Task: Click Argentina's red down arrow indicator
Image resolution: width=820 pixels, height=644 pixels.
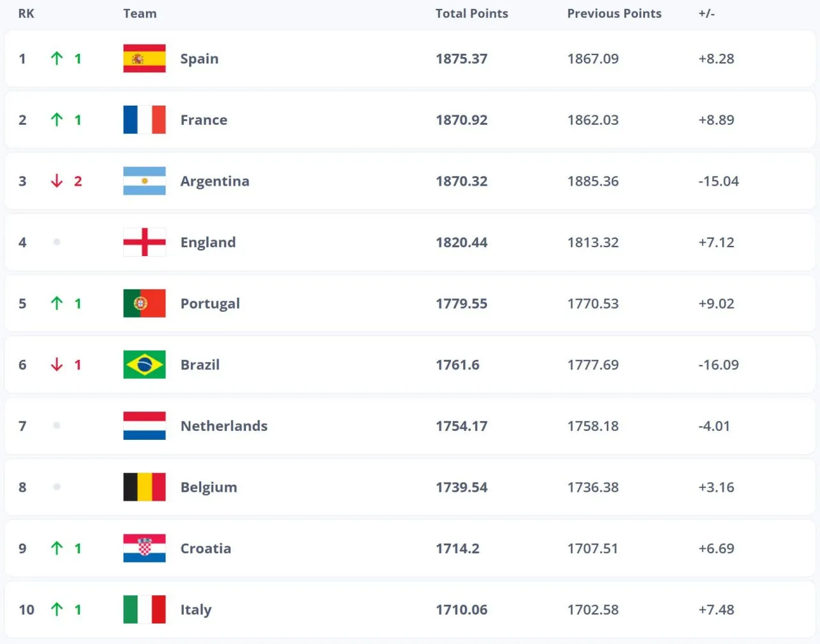Action: [57, 181]
